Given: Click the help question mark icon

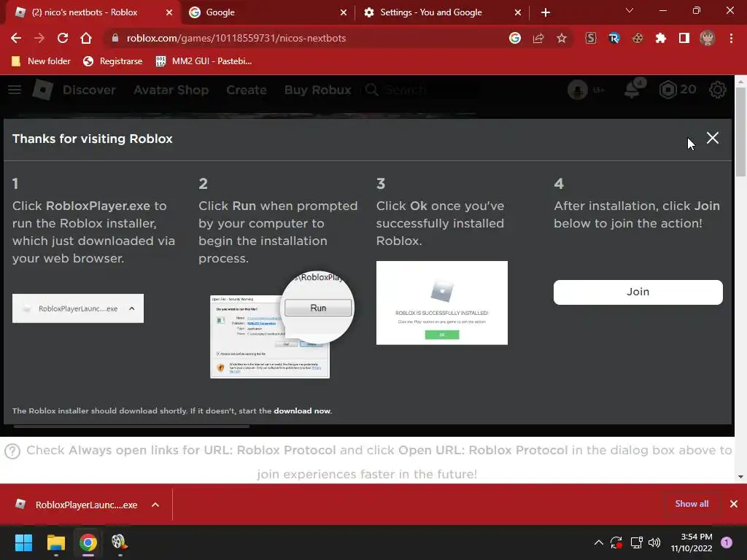Looking at the screenshot, I should pos(12,451).
